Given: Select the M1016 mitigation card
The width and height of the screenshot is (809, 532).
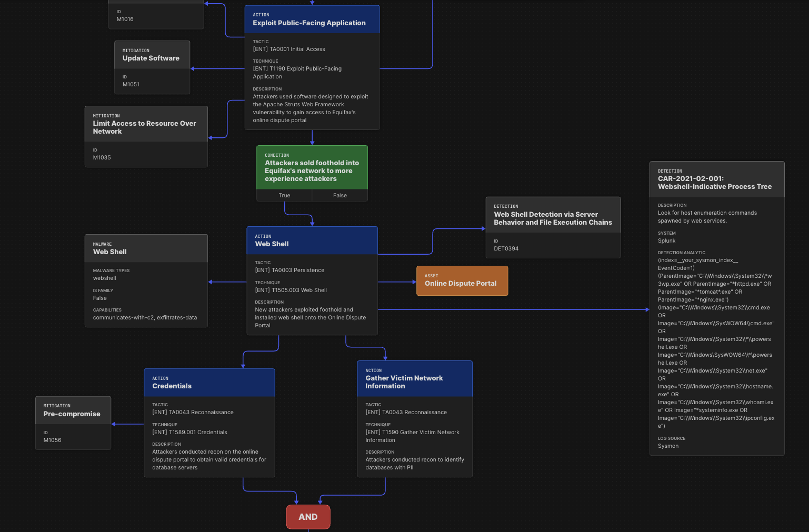Looking at the screenshot, I should click(x=156, y=14).
